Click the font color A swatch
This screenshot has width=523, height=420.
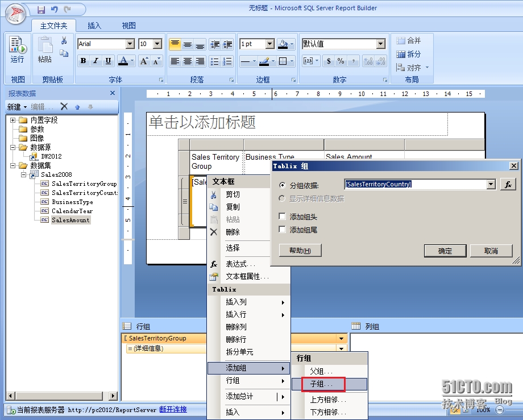coord(123,61)
